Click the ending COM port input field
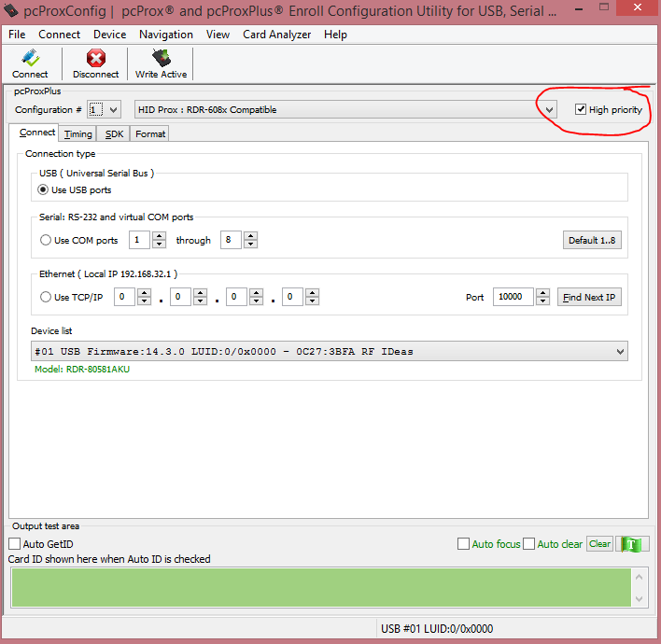661x644 pixels. coord(231,240)
